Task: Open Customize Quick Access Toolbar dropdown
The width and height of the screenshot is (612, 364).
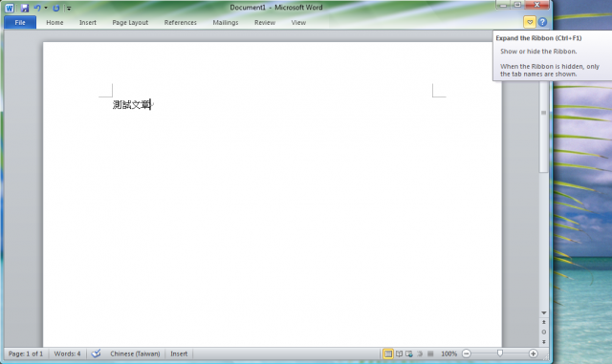Action: point(69,8)
